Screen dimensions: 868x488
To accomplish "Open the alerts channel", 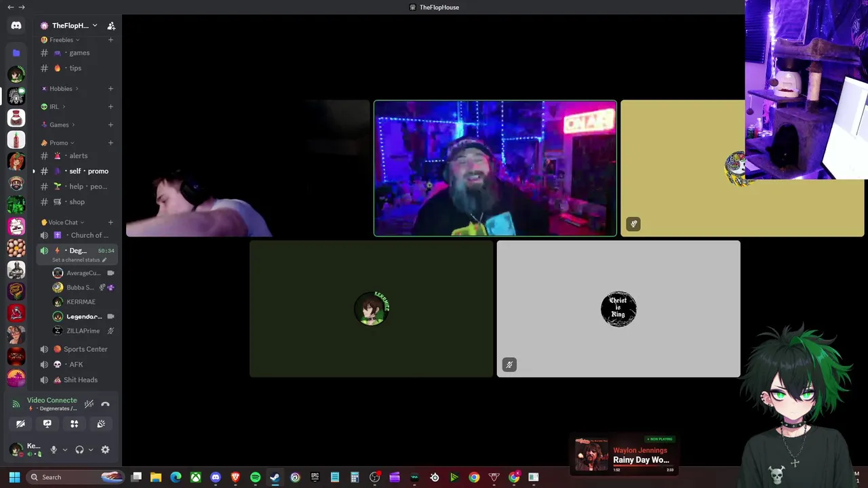I will [x=77, y=156].
